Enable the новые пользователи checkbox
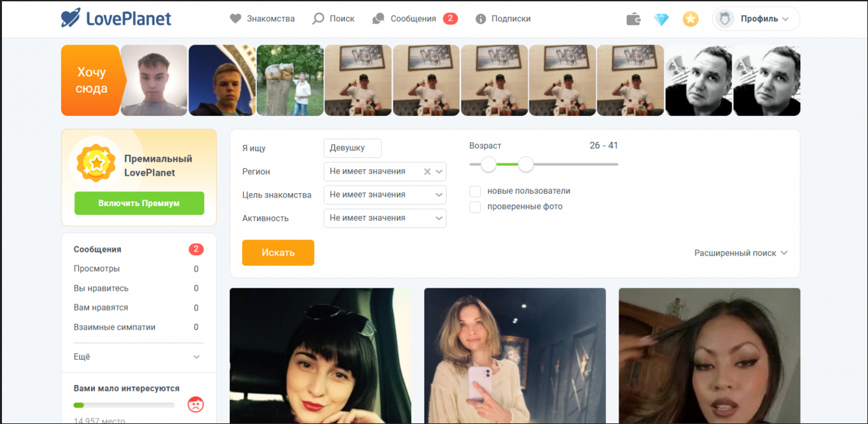The image size is (868, 424). pos(475,191)
